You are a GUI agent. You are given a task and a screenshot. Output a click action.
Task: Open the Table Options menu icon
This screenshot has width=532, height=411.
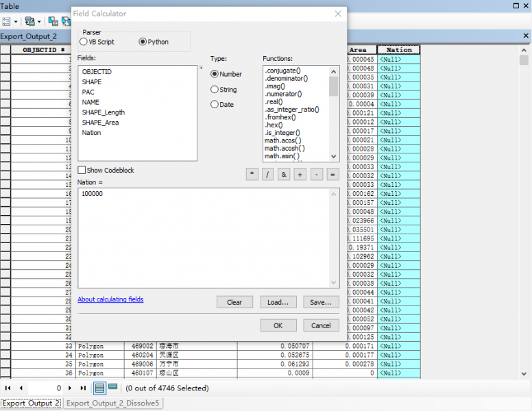(6, 21)
